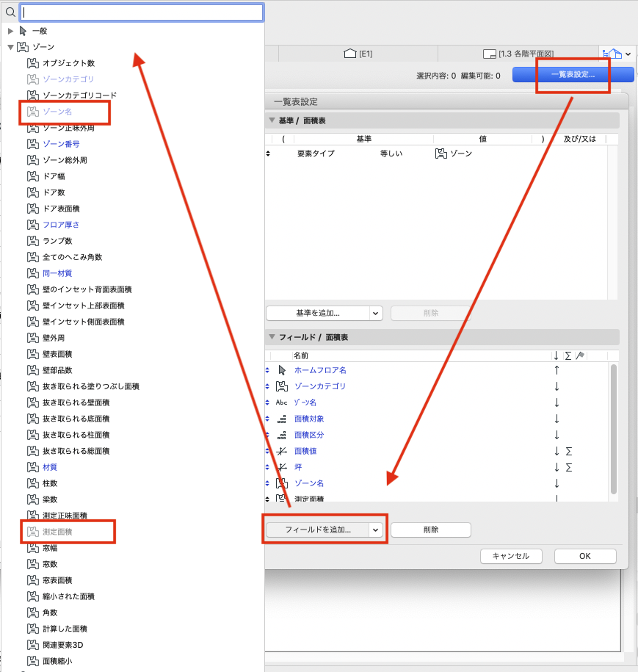The height and width of the screenshot is (672, 638).
Task: Open 基準を追加... dropdown arrow
Action: point(376,314)
